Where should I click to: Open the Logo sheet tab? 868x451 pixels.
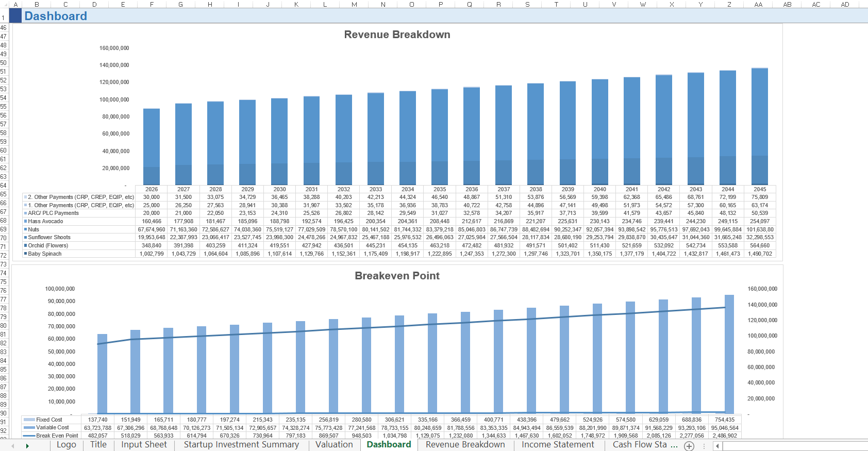(x=66, y=445)
